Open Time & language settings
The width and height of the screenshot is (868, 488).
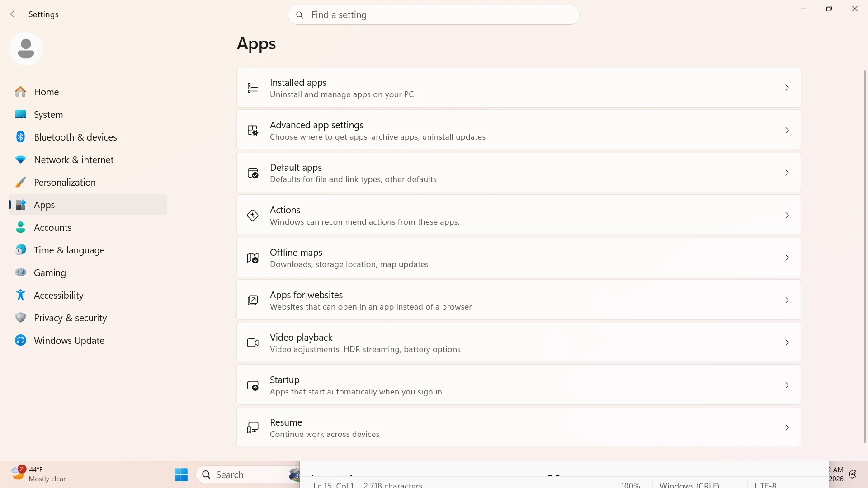point(88,250)
